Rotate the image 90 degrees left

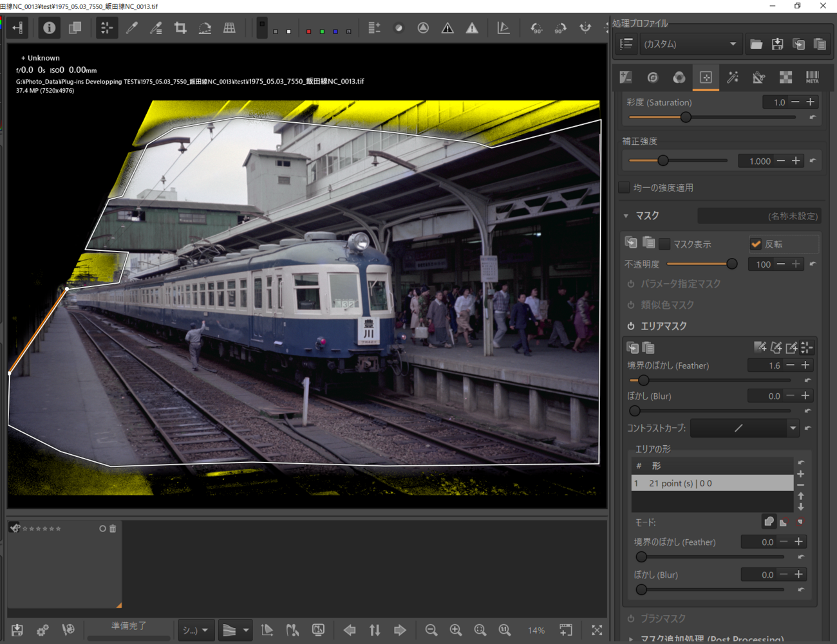coord(536,28)
